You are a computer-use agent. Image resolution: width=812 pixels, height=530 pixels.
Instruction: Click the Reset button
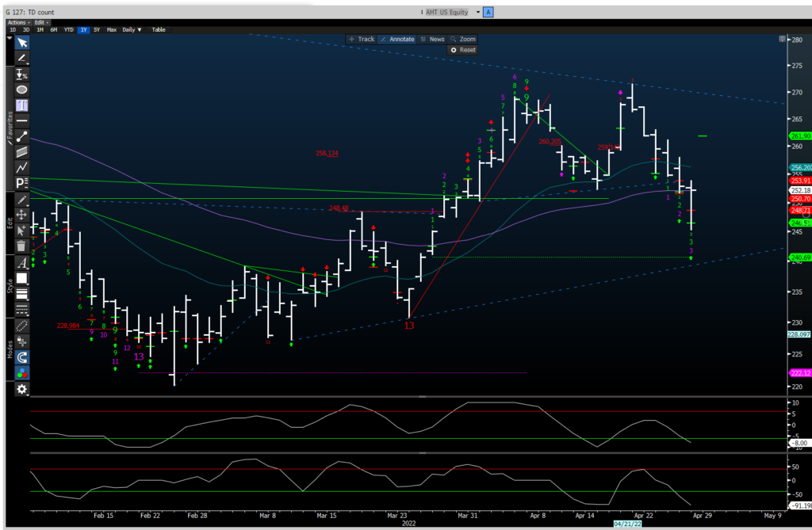click(x=463, y=50)
